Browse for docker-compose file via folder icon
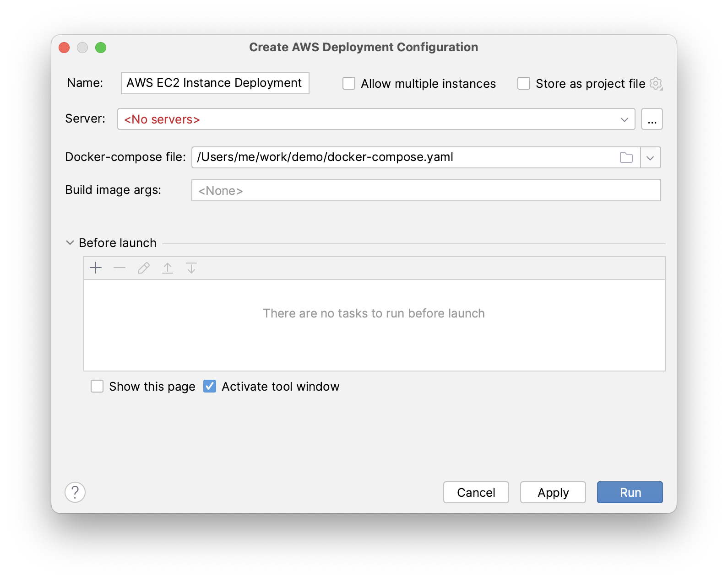This screenshot has width=728, height=581. (626, 157)
